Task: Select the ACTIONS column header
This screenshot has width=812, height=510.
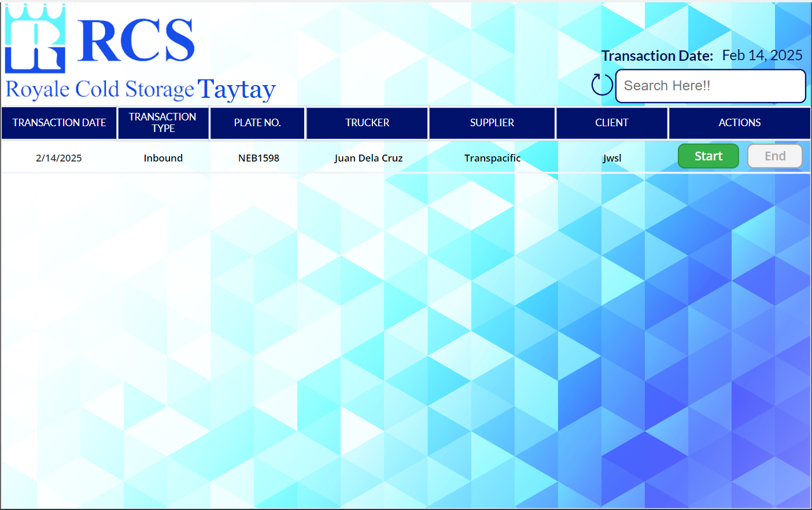Action: coord(740,123)
